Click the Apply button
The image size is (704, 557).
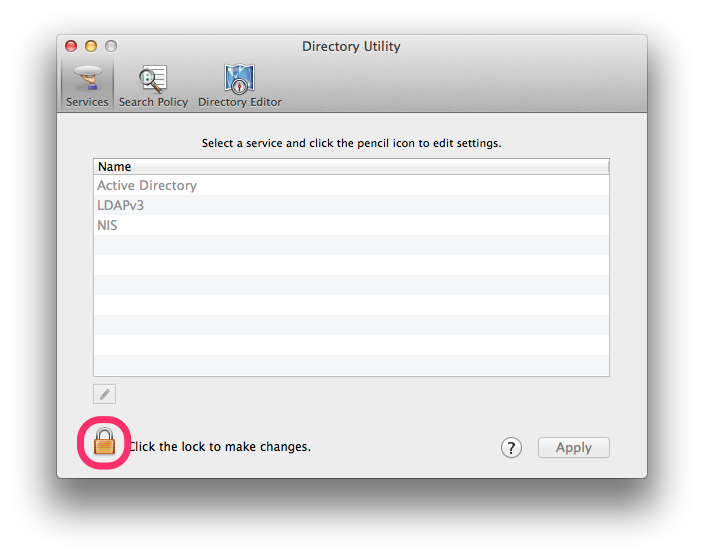574,447
